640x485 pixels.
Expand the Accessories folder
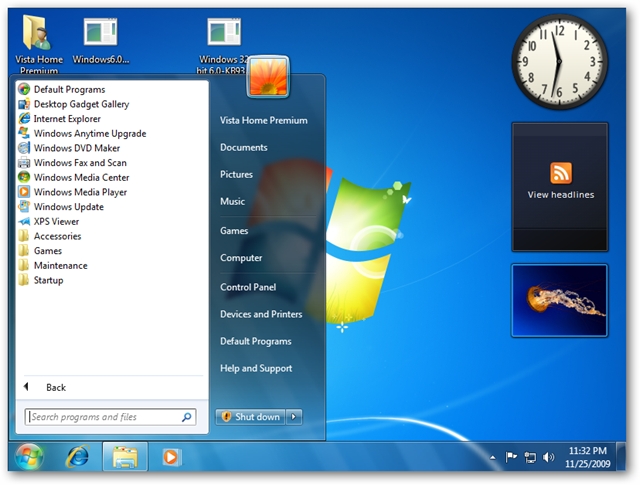point(50,236)
